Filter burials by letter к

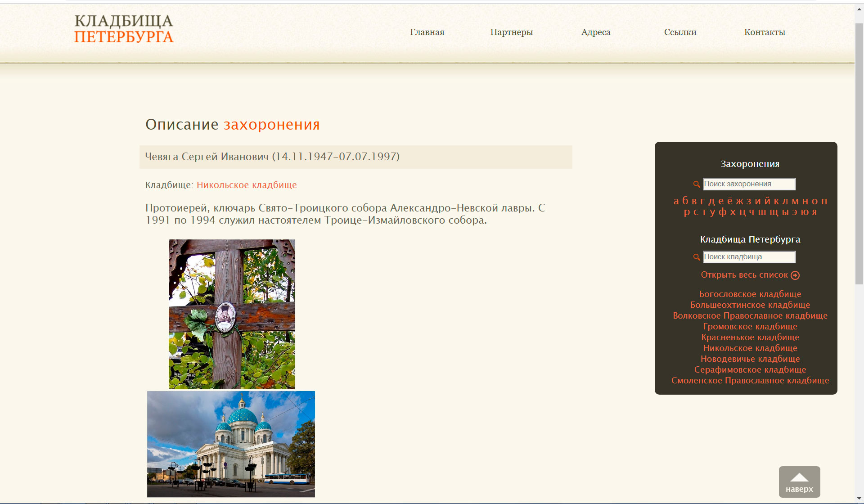click(x=776, y=202)
